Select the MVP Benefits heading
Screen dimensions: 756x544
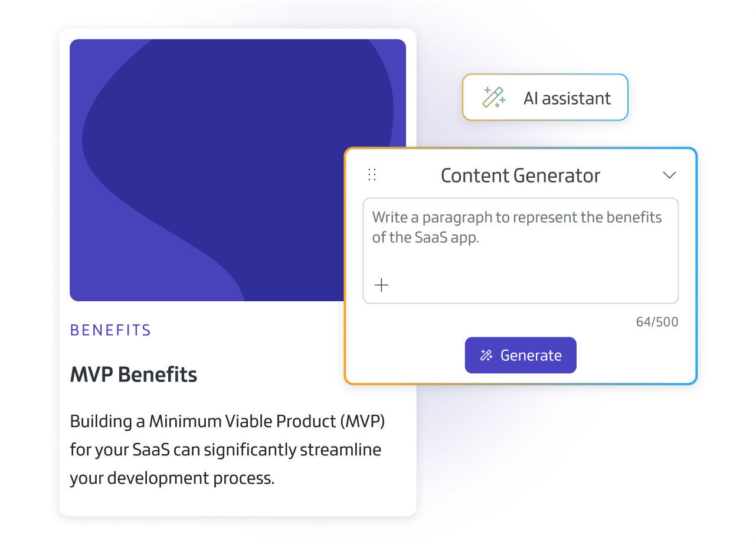pyautogui.click(x=133, y=374)
